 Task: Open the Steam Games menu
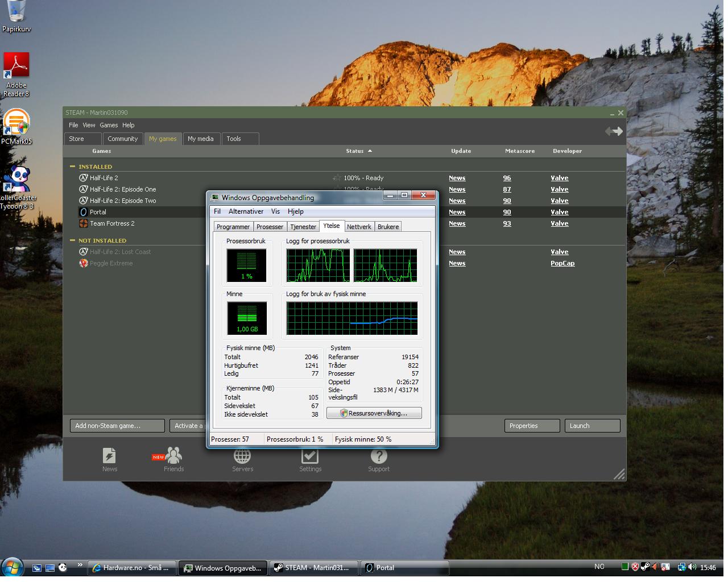coord(109,125)
